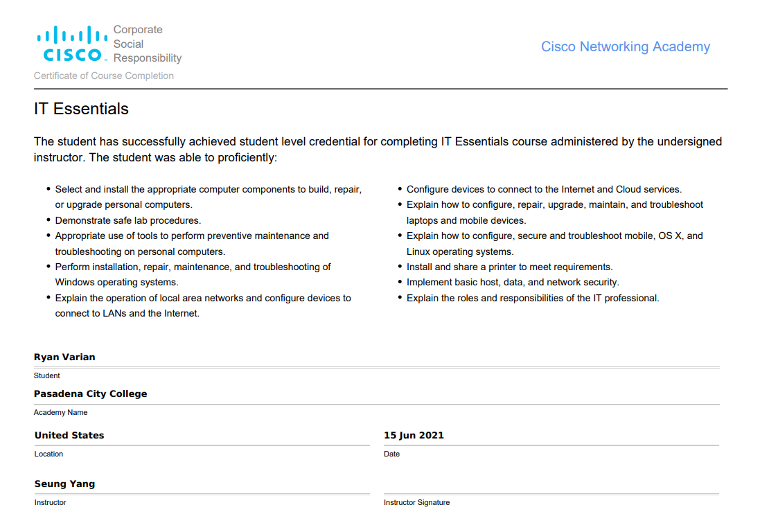Screen dimensions: 760x532
Task: Click the Certificate of Course Completion caption
Action: pos(104,76)
